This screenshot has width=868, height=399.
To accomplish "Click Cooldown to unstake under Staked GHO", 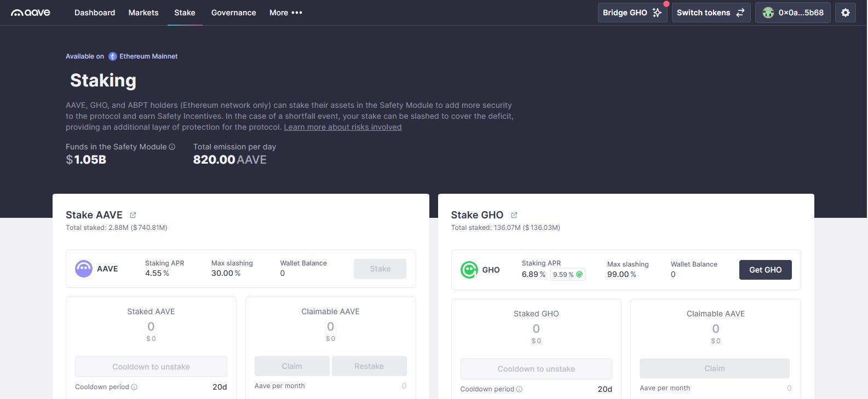I will click(536, 369).
